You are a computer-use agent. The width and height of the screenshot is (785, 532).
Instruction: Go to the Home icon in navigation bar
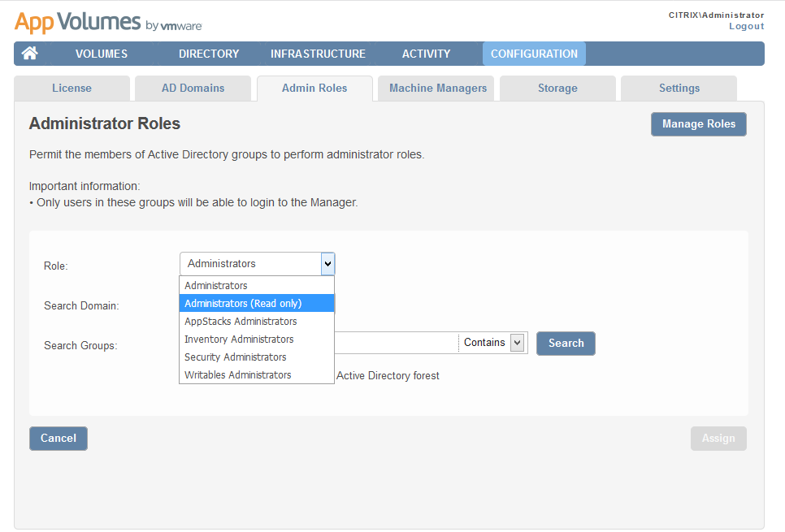point(29,53)
